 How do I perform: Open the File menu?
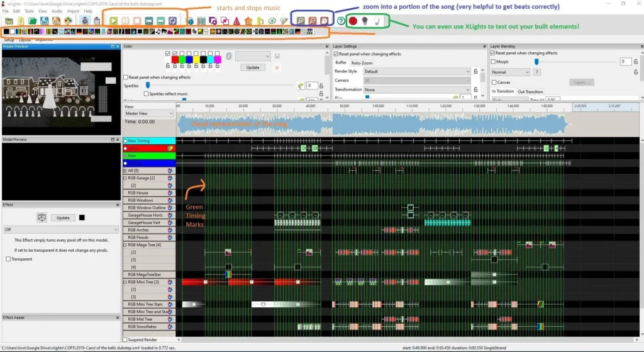click(5, 11)
